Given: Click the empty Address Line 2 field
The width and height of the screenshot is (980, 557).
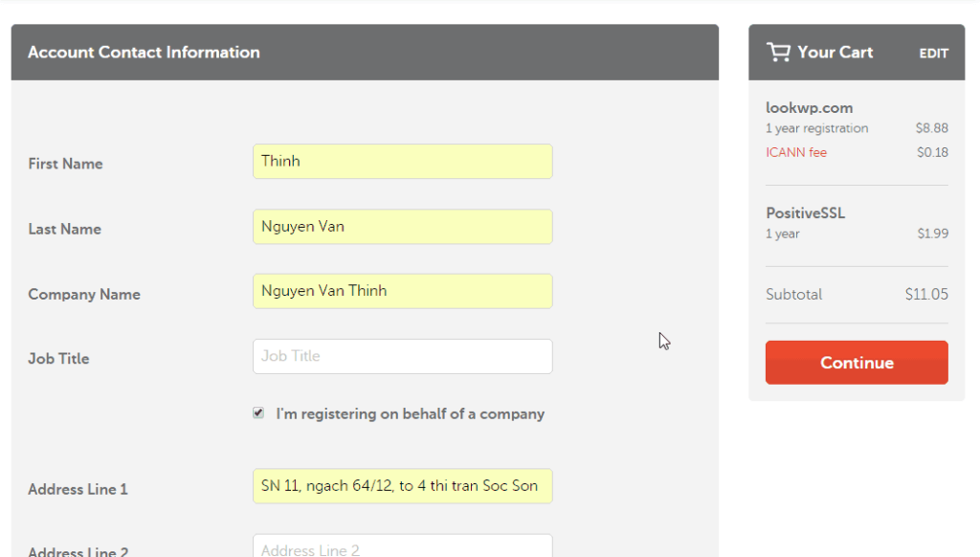Looking at the screenshot, I should pyautogui.click(x=403, y=546).
